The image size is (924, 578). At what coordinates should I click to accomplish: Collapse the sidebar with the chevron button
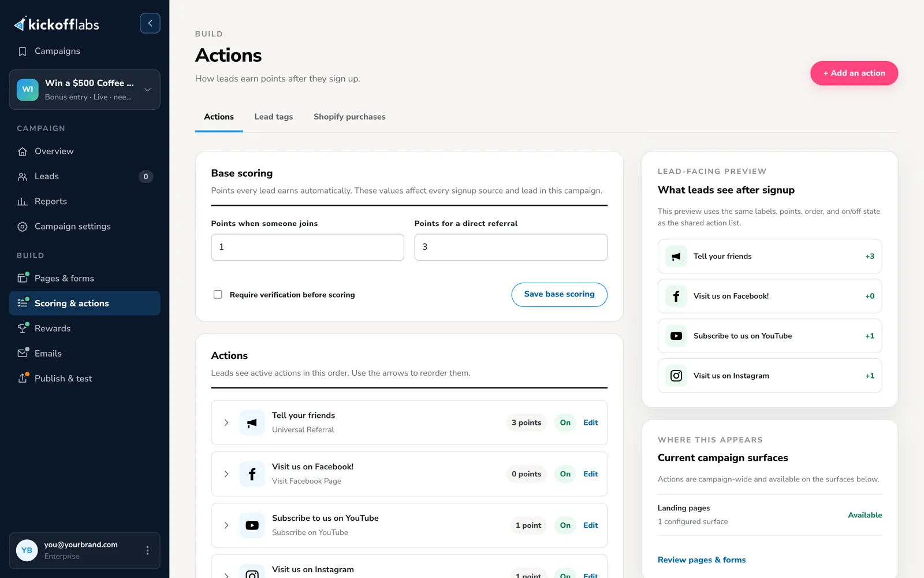click(x=150, y=23)
